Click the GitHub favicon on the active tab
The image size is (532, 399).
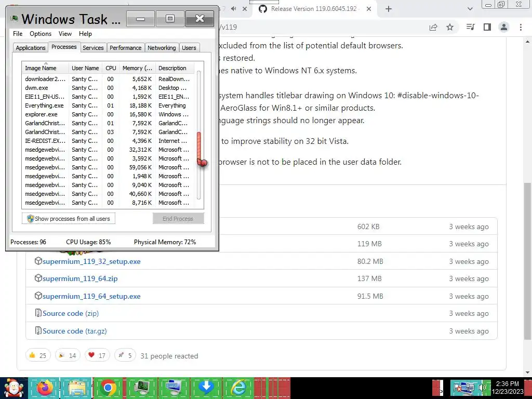[262, 9]
